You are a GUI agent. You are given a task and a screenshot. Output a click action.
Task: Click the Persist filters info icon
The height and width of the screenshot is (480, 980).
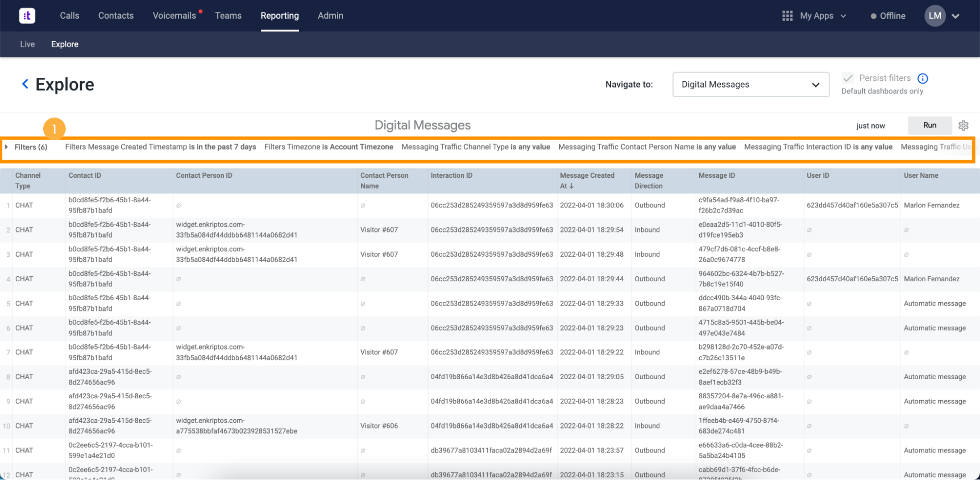point(923,78)
